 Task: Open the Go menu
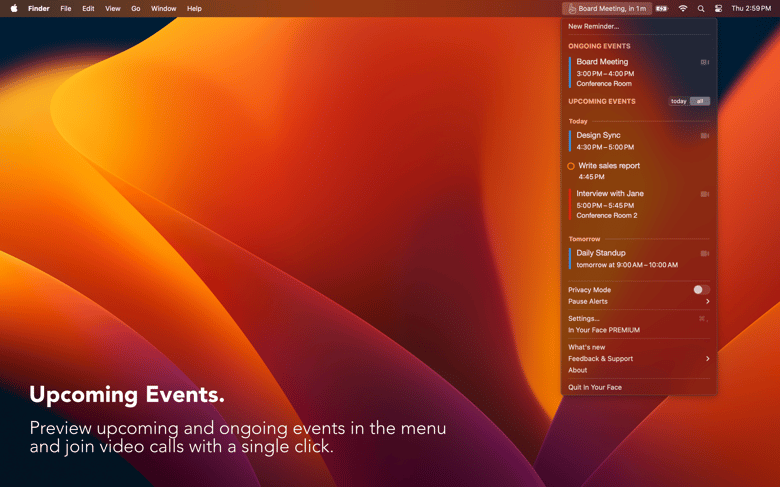[x=135, y=8]
